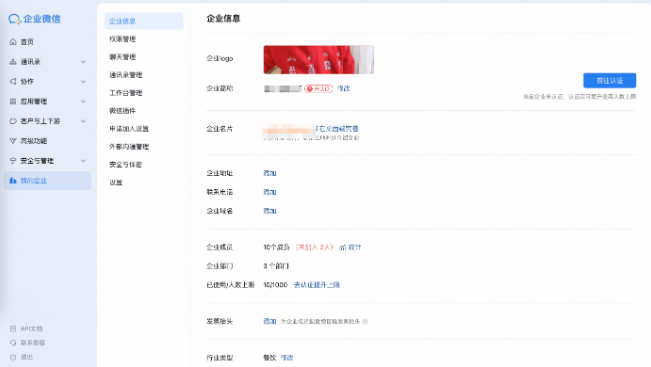Click 修改 beside the 企业简称
This screenshot has width=651, height=367.
tap(343, 88)
